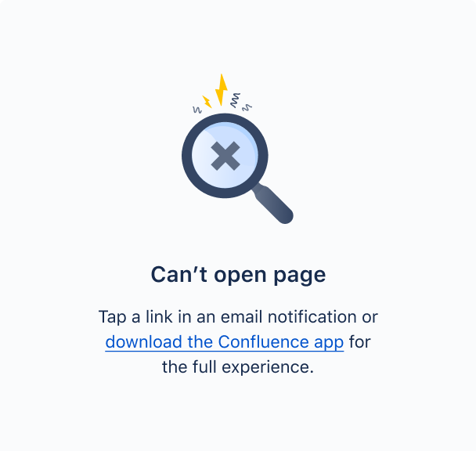
Task: Click the gray X inside the magnifying glass
Action: (225, 156)
